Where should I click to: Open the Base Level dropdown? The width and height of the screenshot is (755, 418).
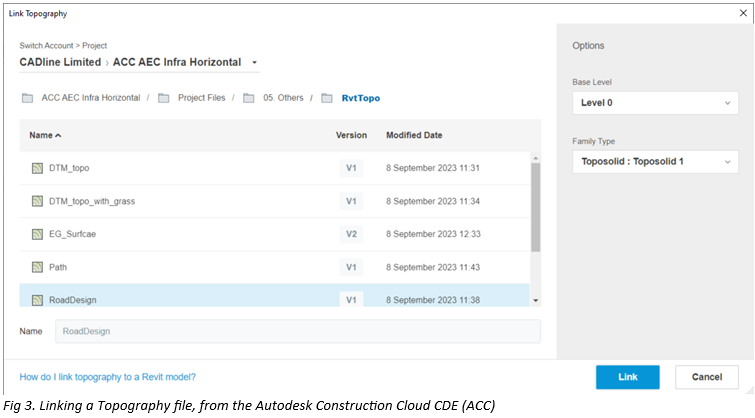(x=655, y=103)
